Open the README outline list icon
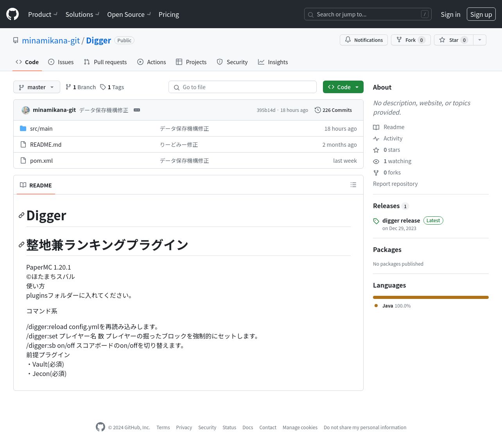The height and width of the screenshot is (448, 502). (x=353, y=185)
